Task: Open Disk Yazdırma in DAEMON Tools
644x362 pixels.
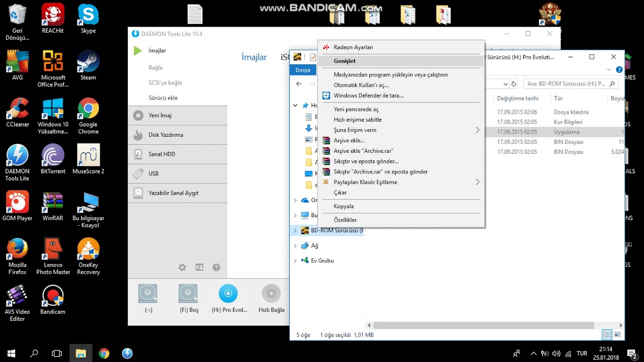Action: pyautogui.click(x=178, y=135)
